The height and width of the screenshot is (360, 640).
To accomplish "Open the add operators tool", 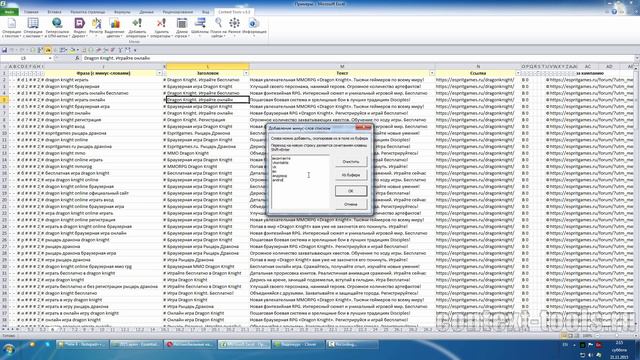I will [x=137, y=28].
